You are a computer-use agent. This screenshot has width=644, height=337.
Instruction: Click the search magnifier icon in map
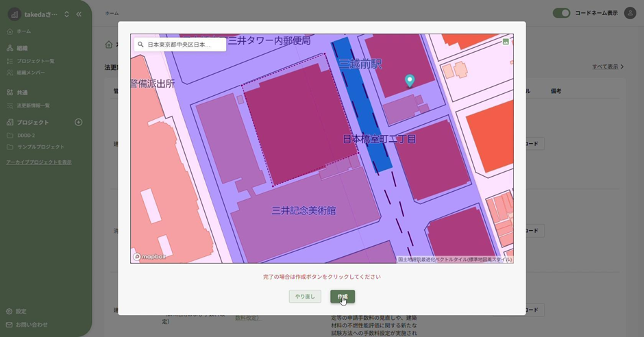coord(140,45)
